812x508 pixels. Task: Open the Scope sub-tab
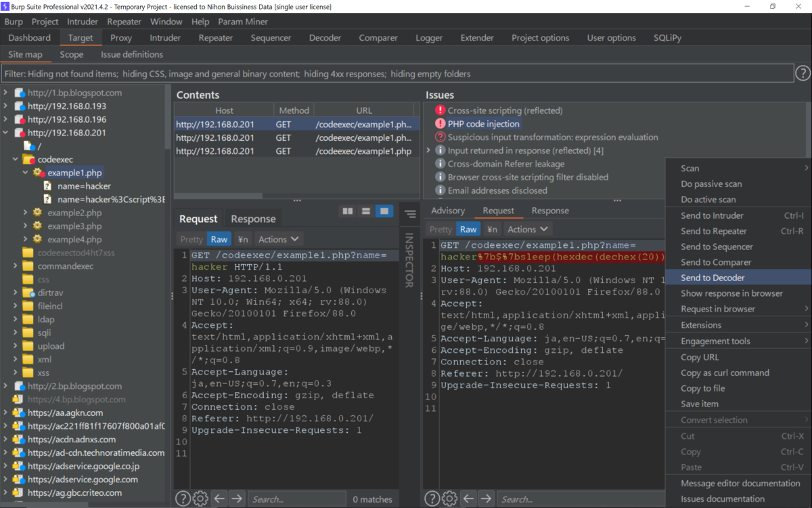tap(72, 54)
